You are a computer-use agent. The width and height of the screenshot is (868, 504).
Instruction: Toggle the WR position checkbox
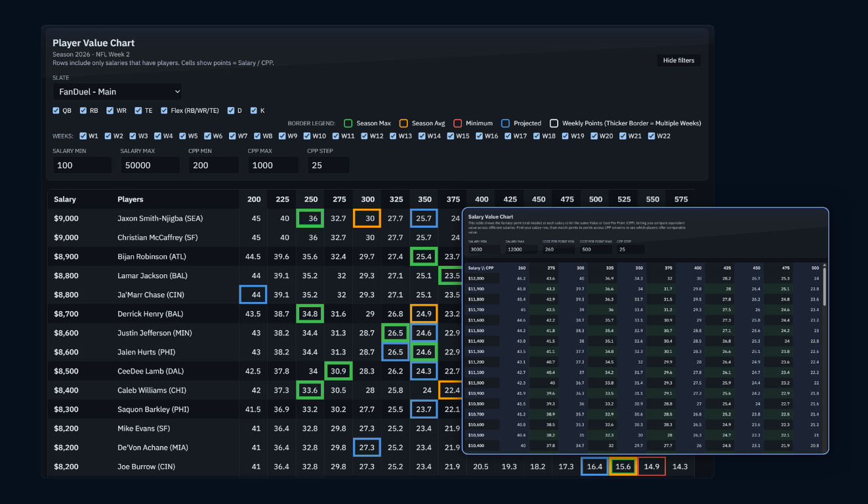(x=110, y=111)
